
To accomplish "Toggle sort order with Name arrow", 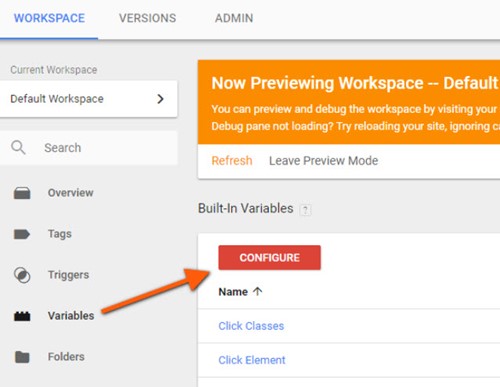I will 257,292.
